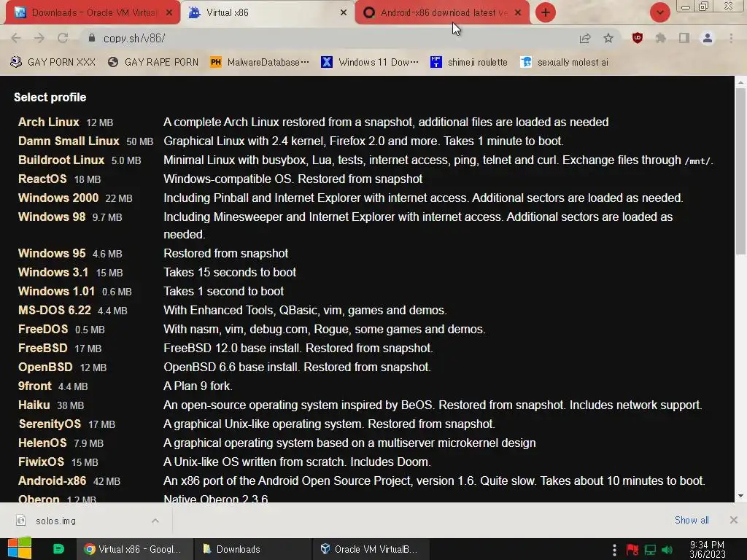
Task: Switch to Oracle VM VirtualBox taskbar item
Action: point(371,549)
